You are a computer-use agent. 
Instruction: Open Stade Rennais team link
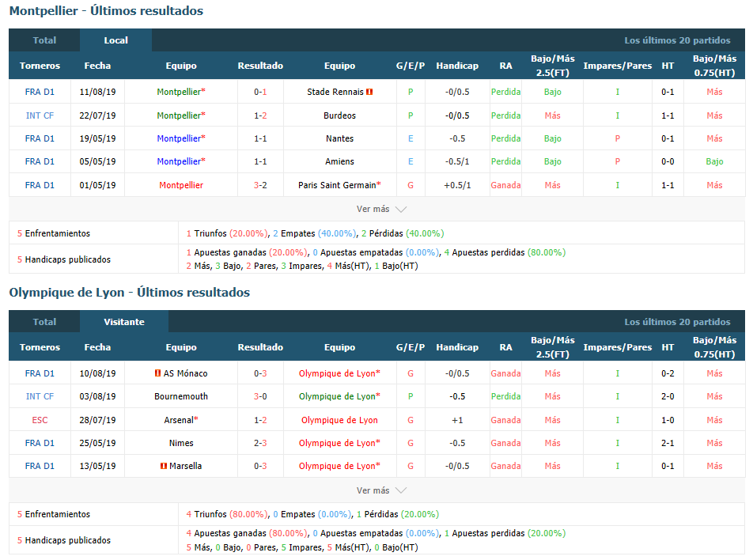click(x=335, y=92)
